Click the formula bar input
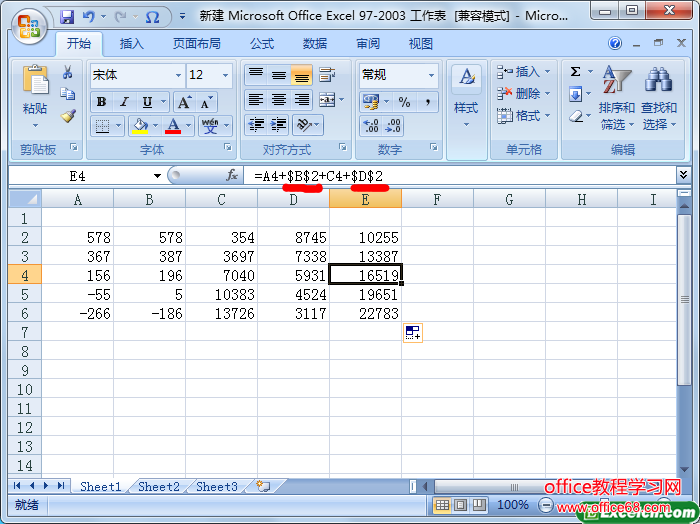The width and height of the screenshot is (700, 524). (x=460, y=176)
